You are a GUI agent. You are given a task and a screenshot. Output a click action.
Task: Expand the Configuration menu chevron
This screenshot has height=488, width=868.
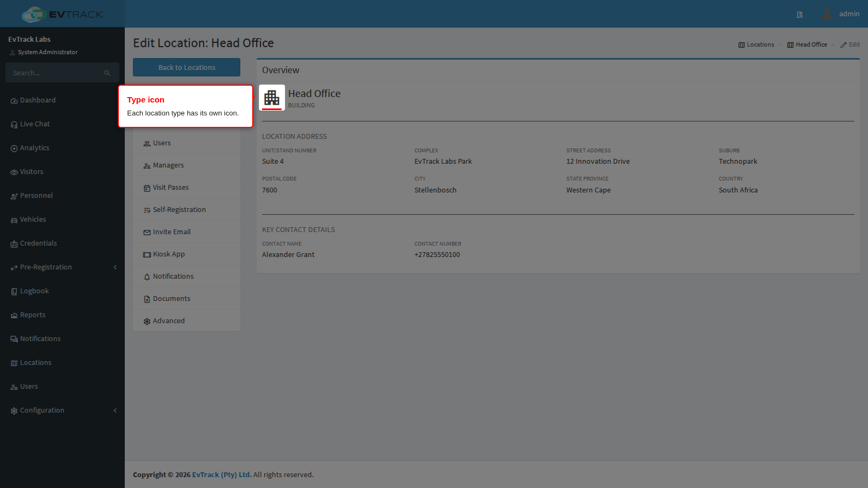[x=115, y=410]
